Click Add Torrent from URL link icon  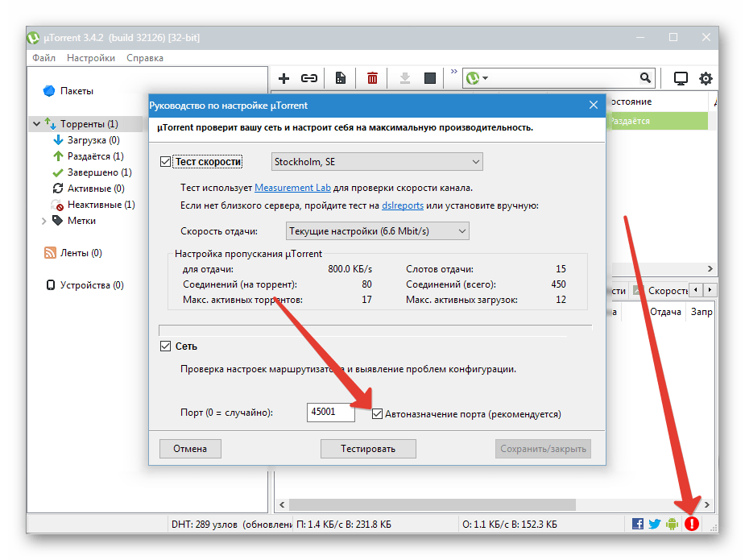pos(308,78)
